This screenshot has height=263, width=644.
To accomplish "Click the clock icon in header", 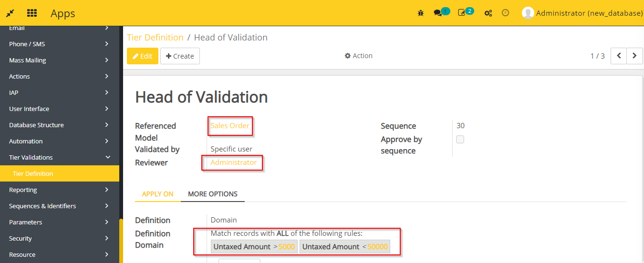I will (506, 13).
